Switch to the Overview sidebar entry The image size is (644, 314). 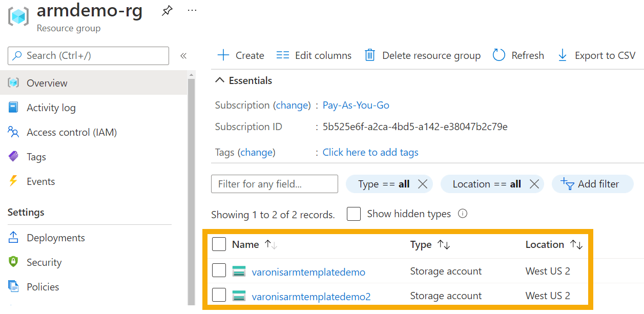click(47, 82)
